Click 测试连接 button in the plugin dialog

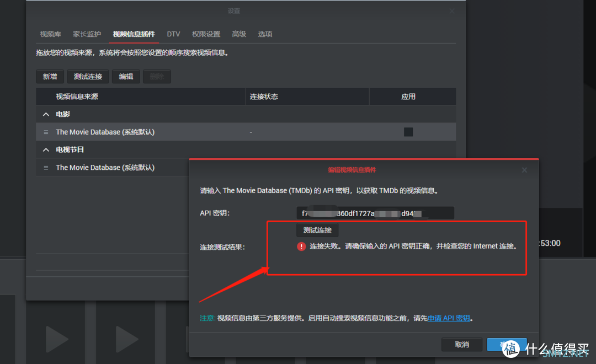[x=317, y=230]
